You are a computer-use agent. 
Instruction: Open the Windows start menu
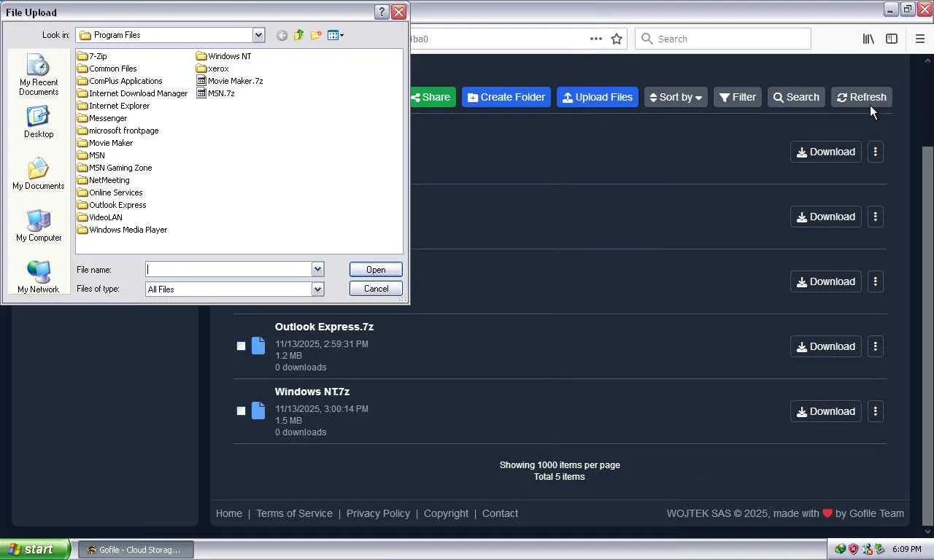pos(34,549)
